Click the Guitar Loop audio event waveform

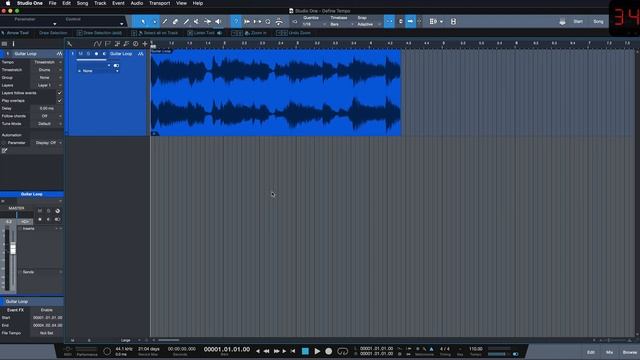[276, 92]
